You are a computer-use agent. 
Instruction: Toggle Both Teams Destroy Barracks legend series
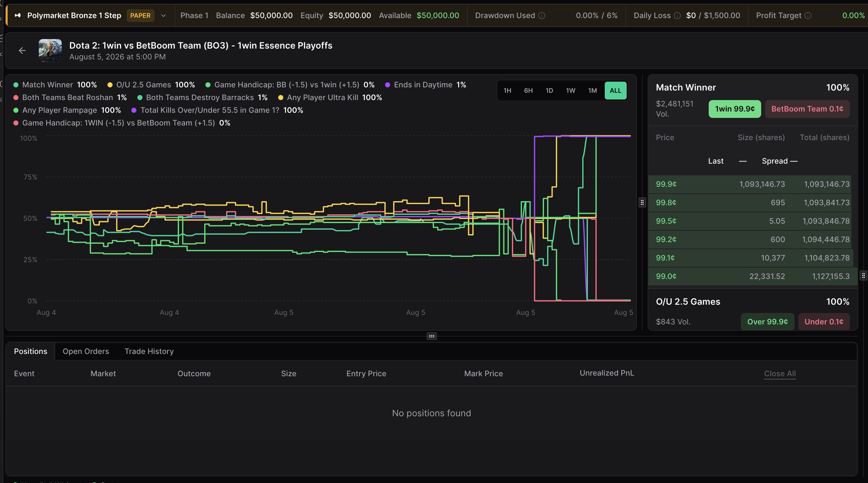coord(203,98)
